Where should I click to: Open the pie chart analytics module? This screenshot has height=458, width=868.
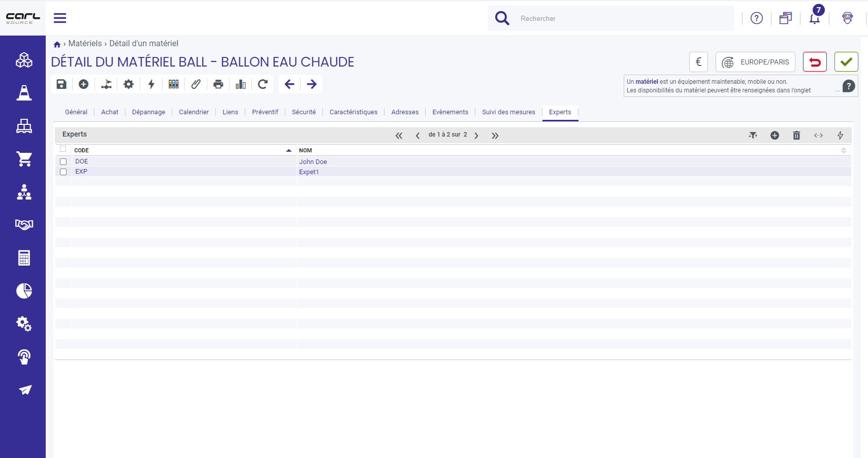tap(24, 290)
